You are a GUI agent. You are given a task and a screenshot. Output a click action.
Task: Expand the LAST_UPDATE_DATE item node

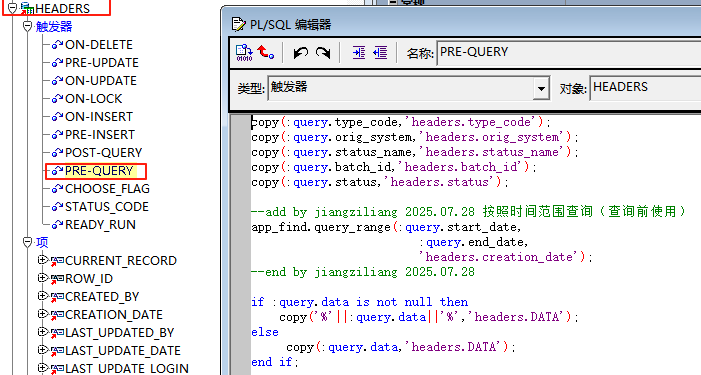(x=42, y=350)
